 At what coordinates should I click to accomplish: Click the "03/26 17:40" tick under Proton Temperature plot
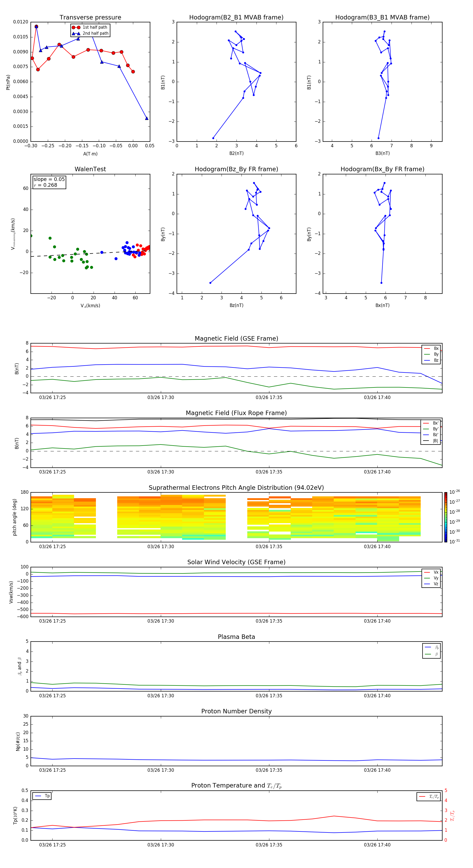tap(377, 845)
